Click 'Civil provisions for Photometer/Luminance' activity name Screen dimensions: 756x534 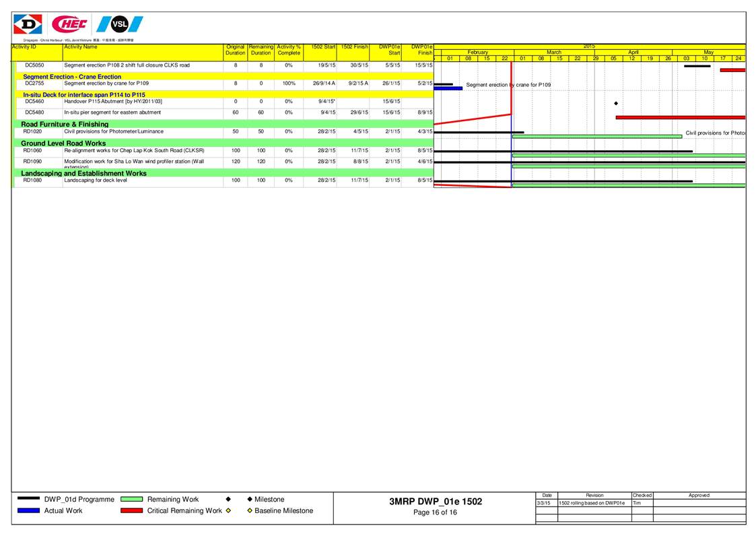114,131
